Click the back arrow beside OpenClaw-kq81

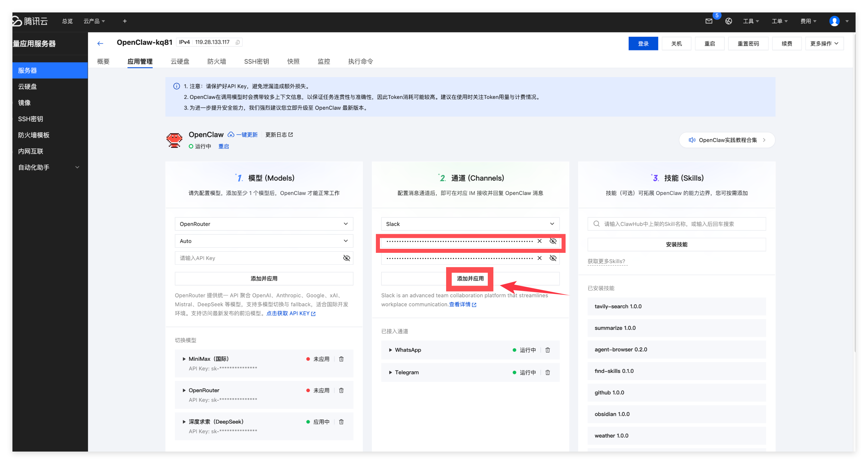[x=100, y=44]
